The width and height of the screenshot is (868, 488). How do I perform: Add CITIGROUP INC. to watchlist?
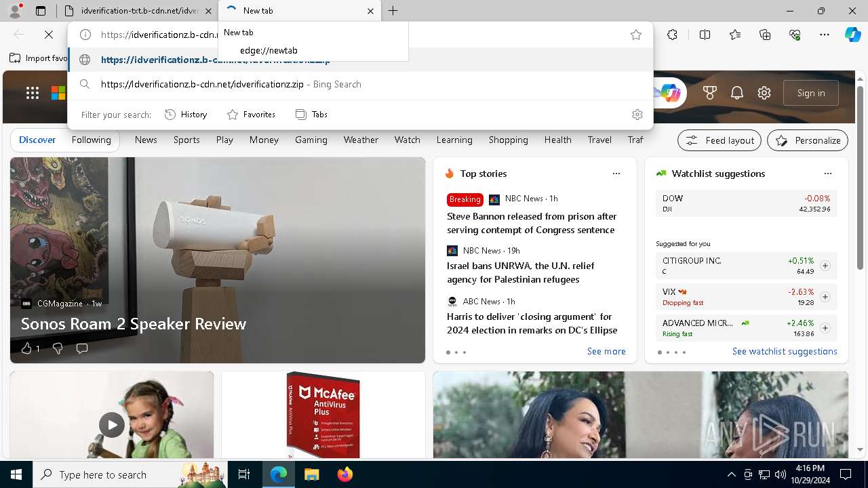click(x=825, y=266)
